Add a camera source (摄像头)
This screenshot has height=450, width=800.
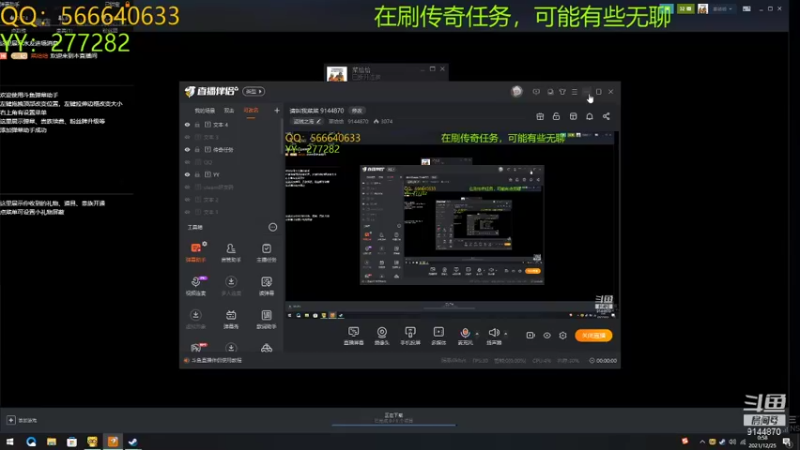click(382, 336)
